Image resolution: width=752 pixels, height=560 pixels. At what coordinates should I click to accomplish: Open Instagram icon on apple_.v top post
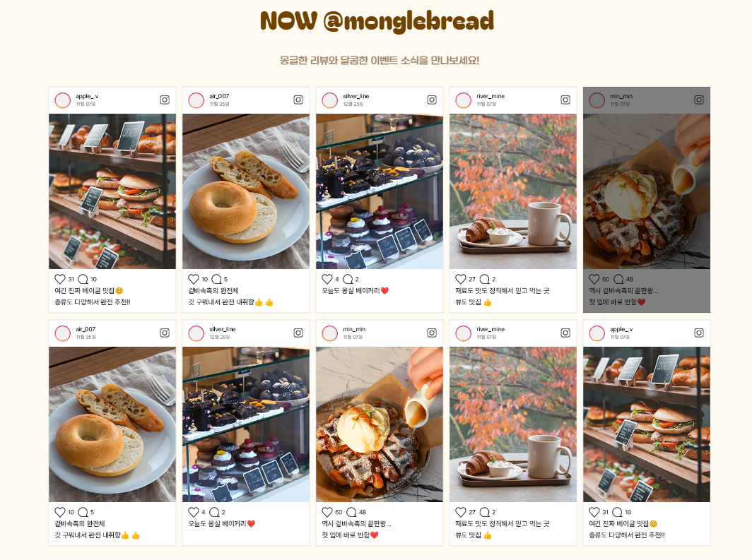[x=165, y=100]
